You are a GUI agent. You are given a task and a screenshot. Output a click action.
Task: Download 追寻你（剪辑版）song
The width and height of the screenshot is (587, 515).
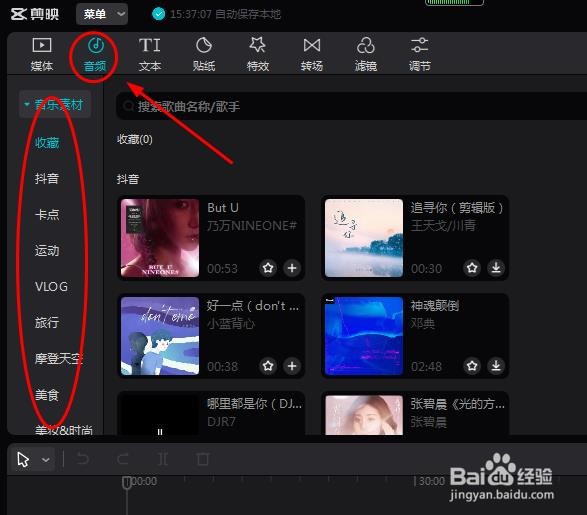(x=496, y=268)
